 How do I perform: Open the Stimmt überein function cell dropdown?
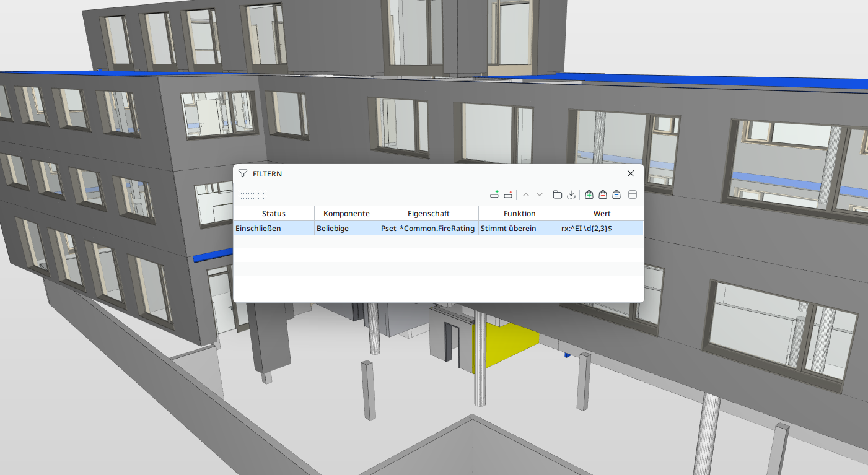click(519, 229)
